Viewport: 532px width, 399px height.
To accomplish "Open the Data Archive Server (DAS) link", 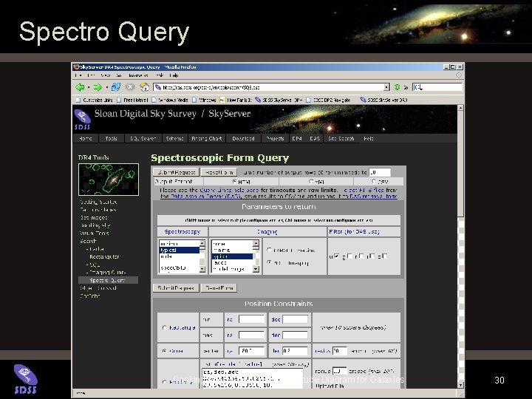I will [x=206, y=196].
